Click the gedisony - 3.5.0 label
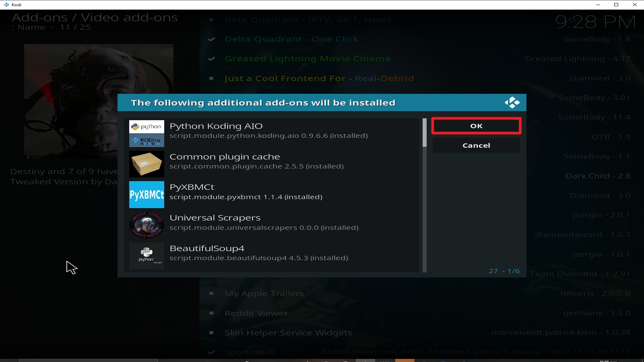Screen dimensions: 644x362 (x=597, y=313)
